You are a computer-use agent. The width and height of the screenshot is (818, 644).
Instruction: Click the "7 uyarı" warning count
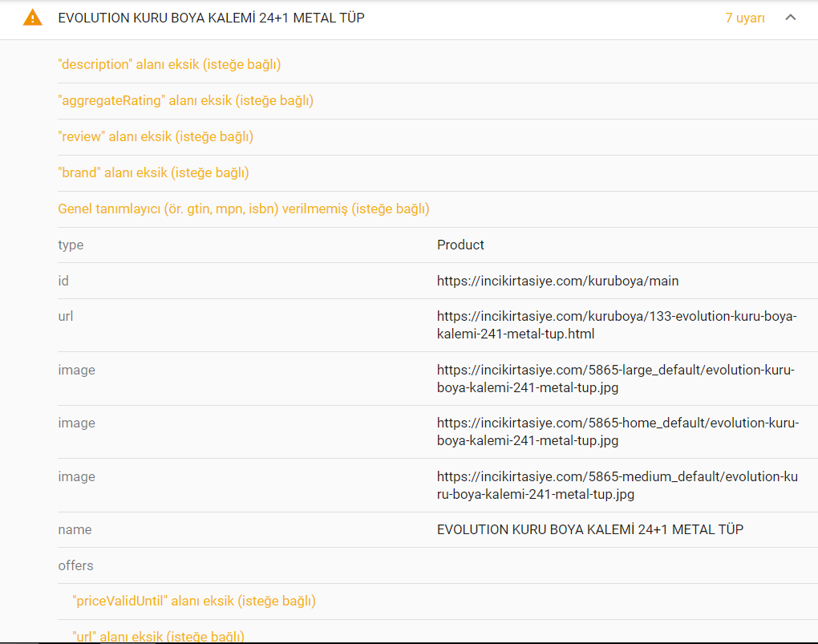coord(745,18)
